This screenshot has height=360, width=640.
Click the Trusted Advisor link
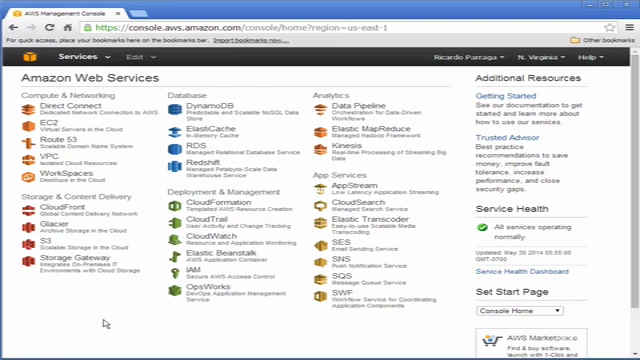[x=507, y=138]
